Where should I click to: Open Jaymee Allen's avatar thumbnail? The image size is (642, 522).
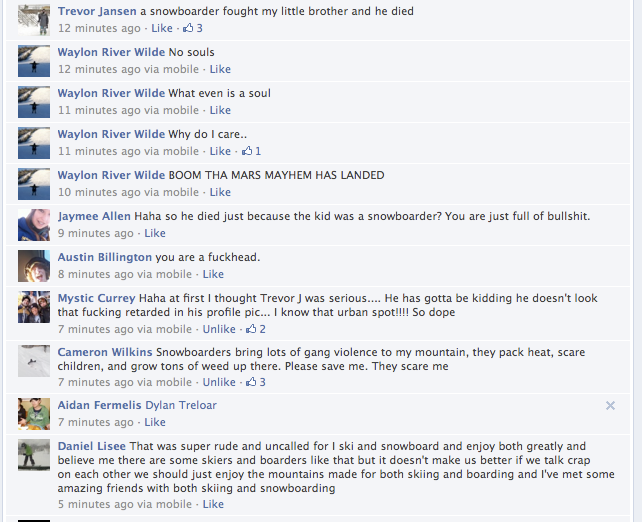point(34,225)
